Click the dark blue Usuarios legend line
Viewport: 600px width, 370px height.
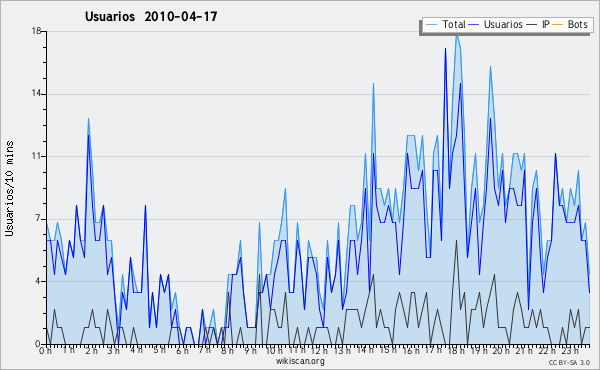(x=474, y=25)
